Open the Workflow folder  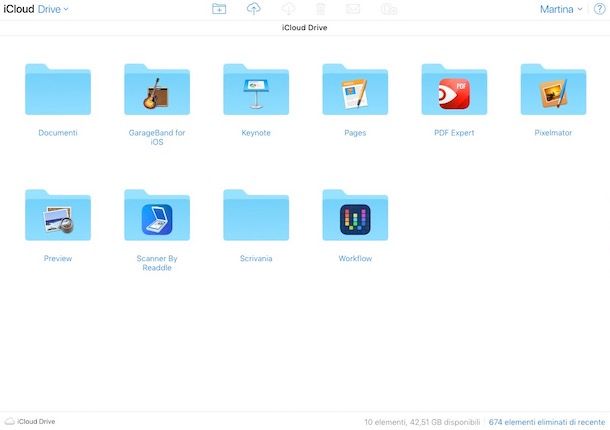[x=355, y=215]
